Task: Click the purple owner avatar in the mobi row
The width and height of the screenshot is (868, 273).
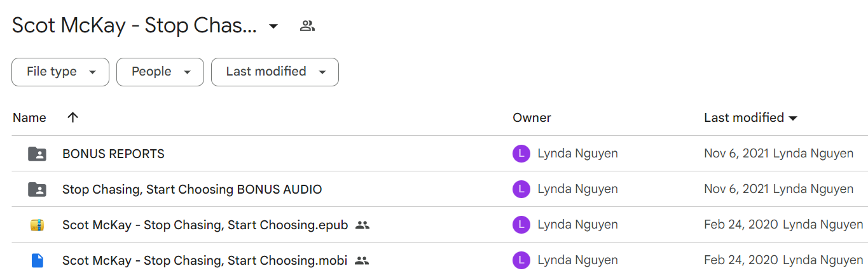Action: [x=521, y=260]
